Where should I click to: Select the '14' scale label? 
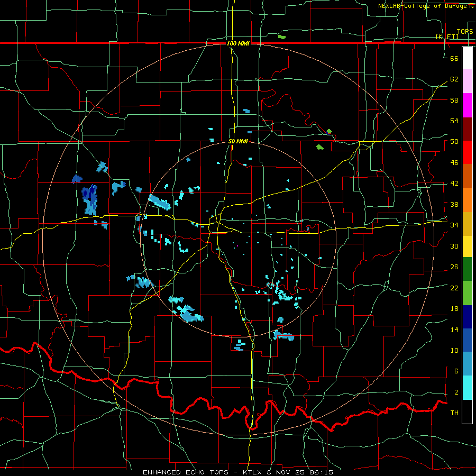coord(454,329)
